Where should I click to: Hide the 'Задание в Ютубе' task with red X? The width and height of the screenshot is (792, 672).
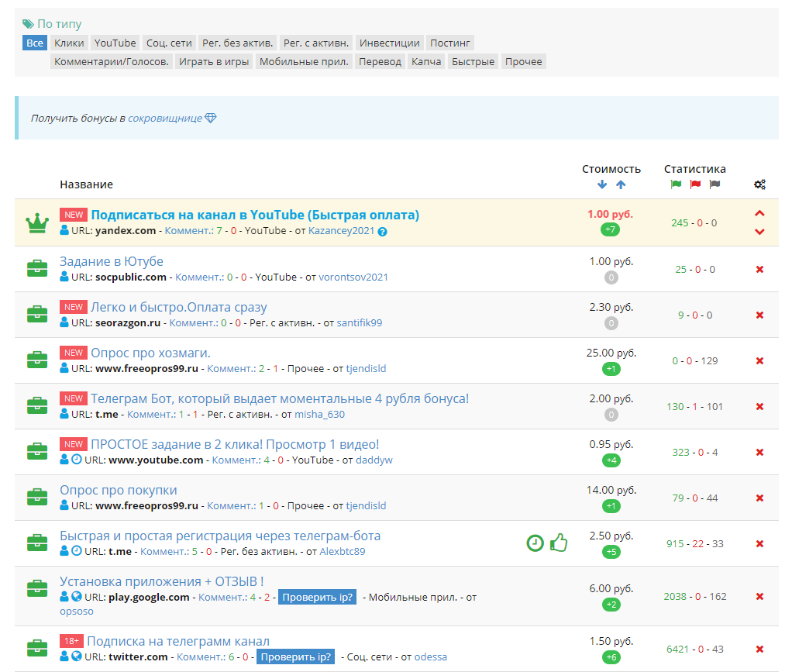pyautogui.click(x=759, y=269)
